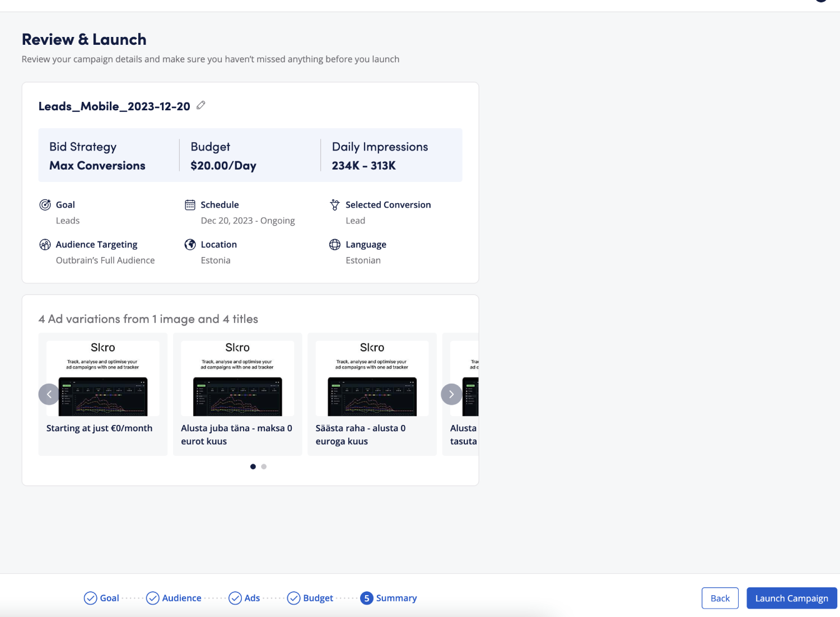Screen dimensions: 840x617
Task: Click the Back button
Action: pyautogui.click(x=720, y=598)
